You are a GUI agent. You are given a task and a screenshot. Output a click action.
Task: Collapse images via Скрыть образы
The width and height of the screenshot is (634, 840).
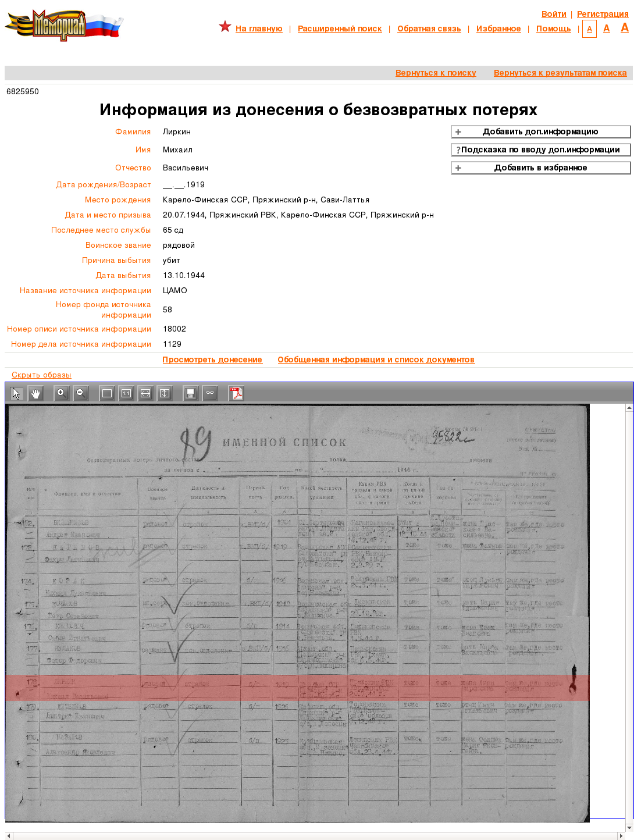41,375
